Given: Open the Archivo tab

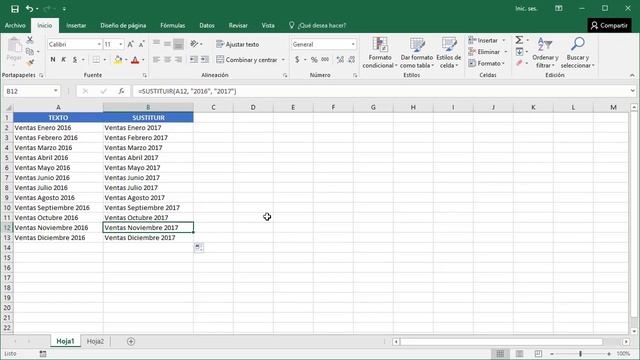Looking at the screenshot, I should (15, 25).
